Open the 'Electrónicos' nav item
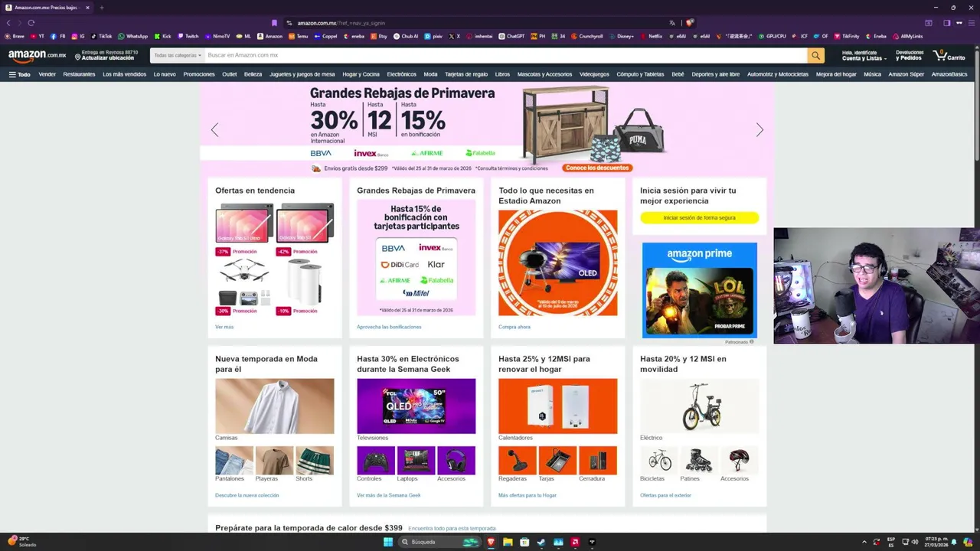980x551 pixels. click(401, 74)
